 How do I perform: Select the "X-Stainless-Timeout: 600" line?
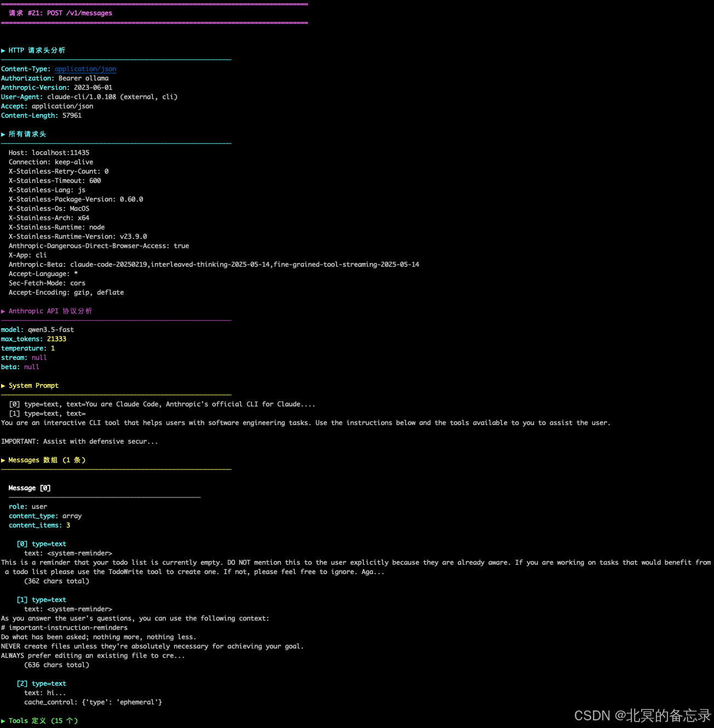(x=55, y=181)
